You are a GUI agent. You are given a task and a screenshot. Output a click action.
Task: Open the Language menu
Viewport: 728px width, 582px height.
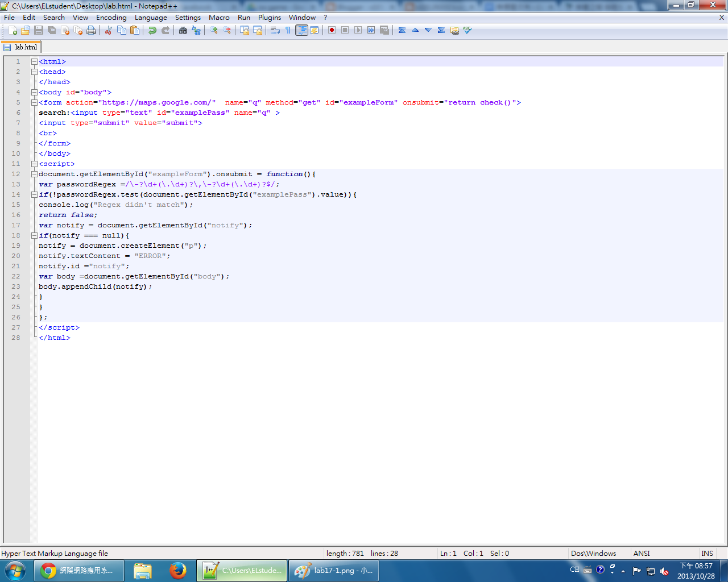click(x=151, y=18)
